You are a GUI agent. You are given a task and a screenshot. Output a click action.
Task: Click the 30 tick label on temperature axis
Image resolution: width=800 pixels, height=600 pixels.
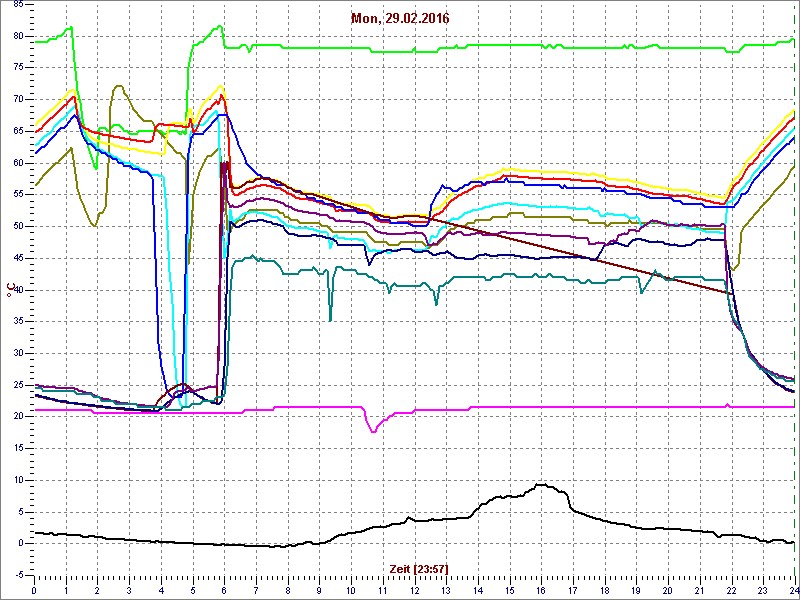pyautogui.click(x=17, y=354)
